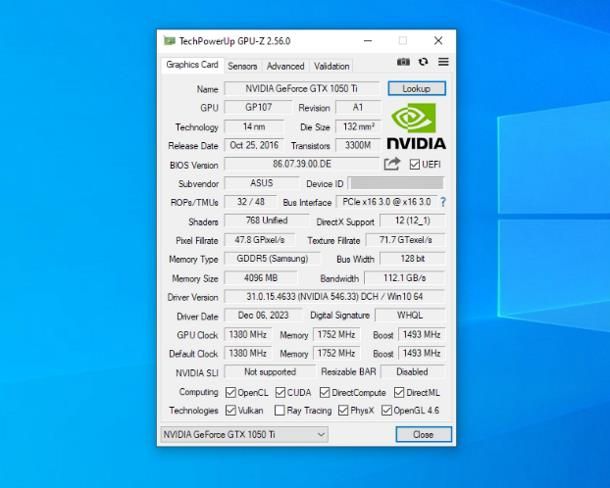This screenshot has width=610, height=488.
Task: Click the Die Size value 132 mm²
Action: (358, 126)
